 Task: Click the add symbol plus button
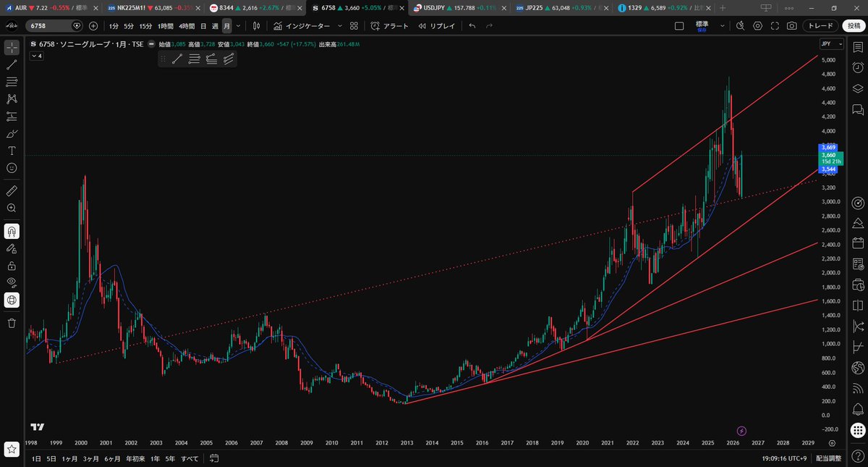pyautogui.click(x=93, y=25)
